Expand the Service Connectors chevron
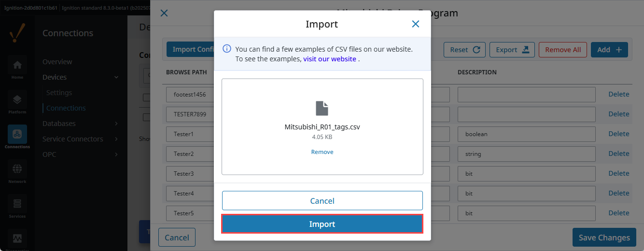644x251 pixels. 116,139
